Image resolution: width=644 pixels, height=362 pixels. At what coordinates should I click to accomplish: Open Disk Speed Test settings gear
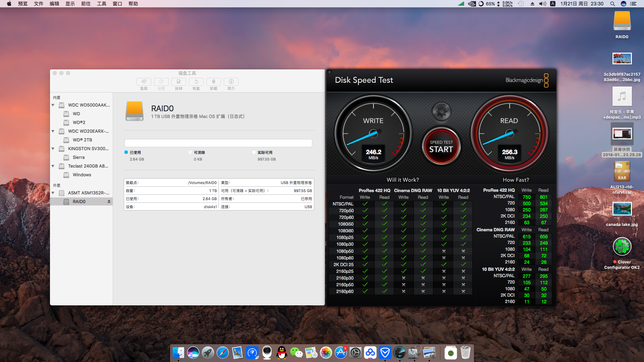pyautogui.click(x=441, y=112)
